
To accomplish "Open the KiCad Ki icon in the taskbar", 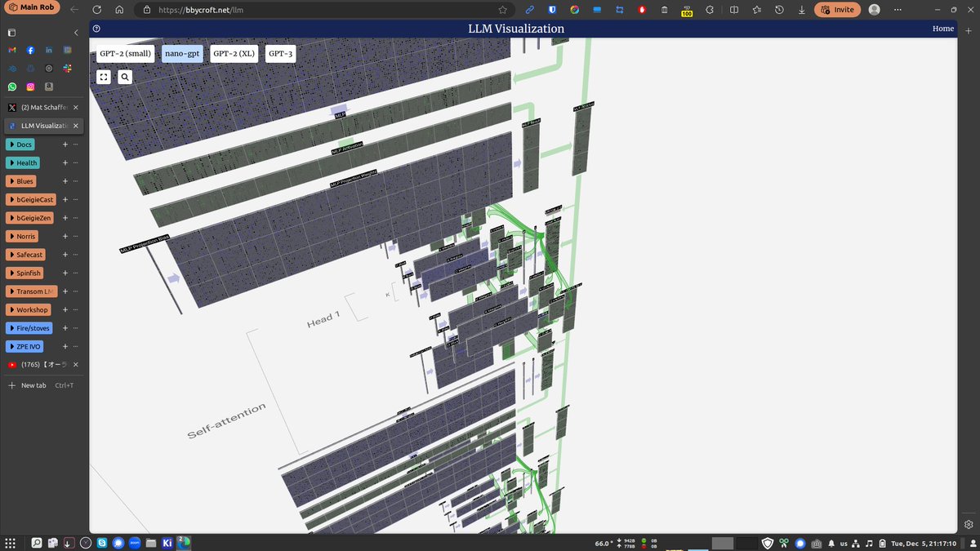I will point(167,543).
